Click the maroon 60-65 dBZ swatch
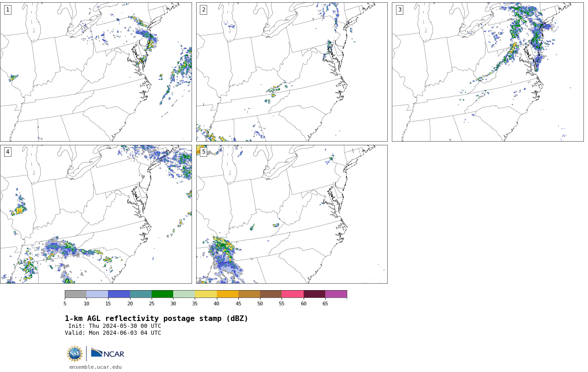Image resolution: width=588 pixels, height=372 pixels. [314, 294]
